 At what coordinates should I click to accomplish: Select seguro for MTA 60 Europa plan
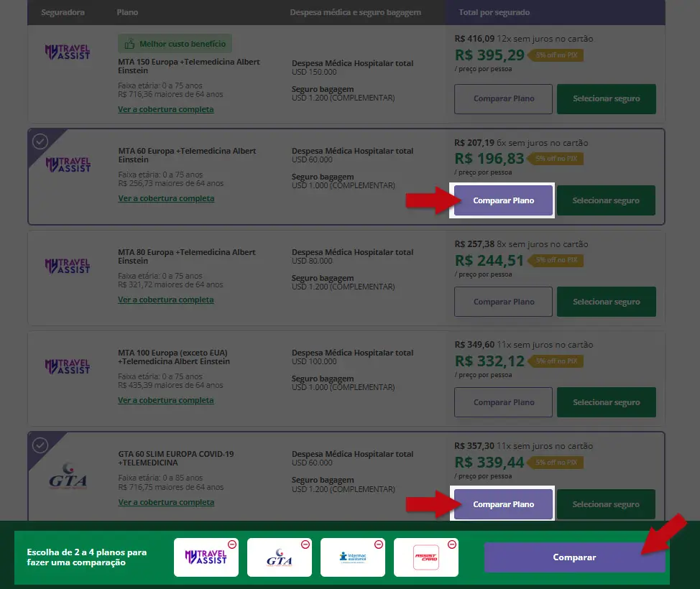[607, 200]
